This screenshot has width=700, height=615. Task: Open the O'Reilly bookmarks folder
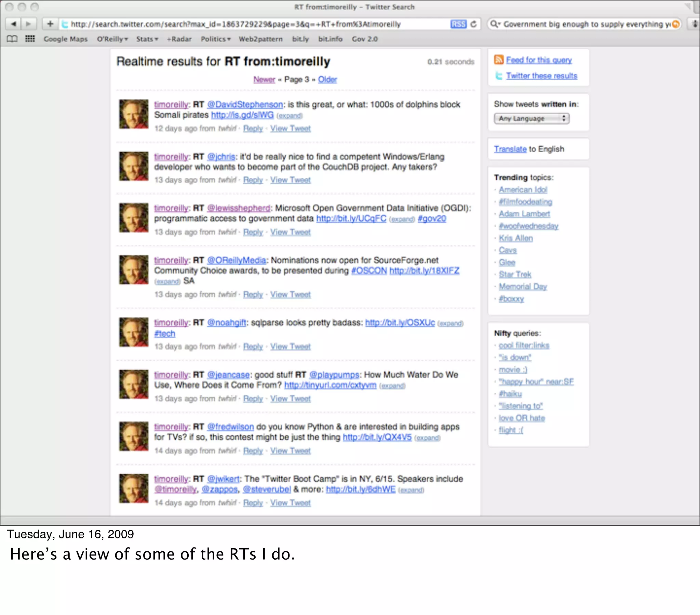pos(112,39)
